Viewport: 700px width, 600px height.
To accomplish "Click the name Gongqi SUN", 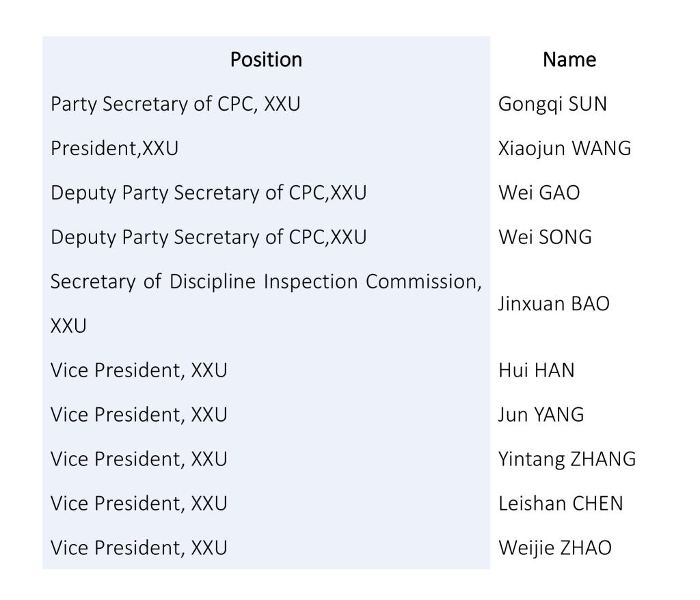I will [552, 105].
